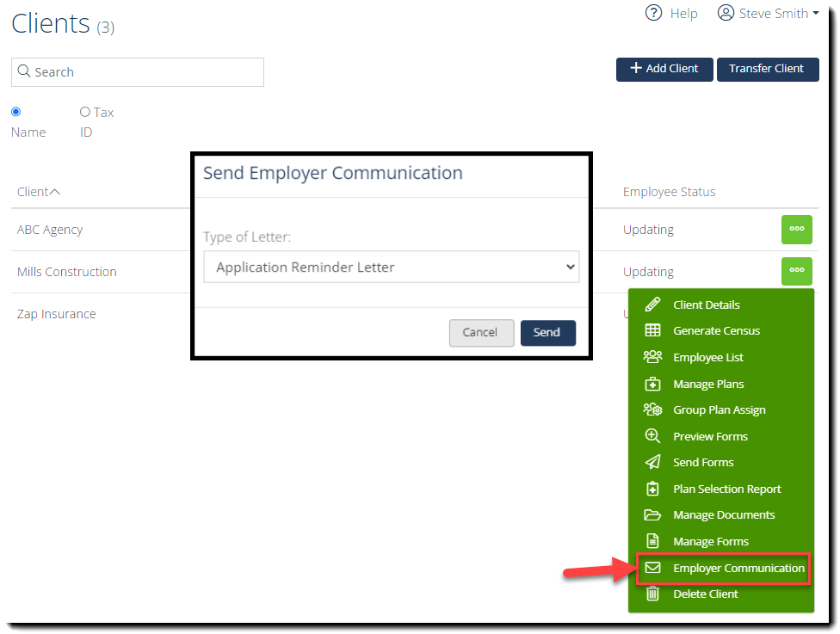Click the Updating status for ABC Agency
Screen dimensions: 840x634
coord(648,230)
